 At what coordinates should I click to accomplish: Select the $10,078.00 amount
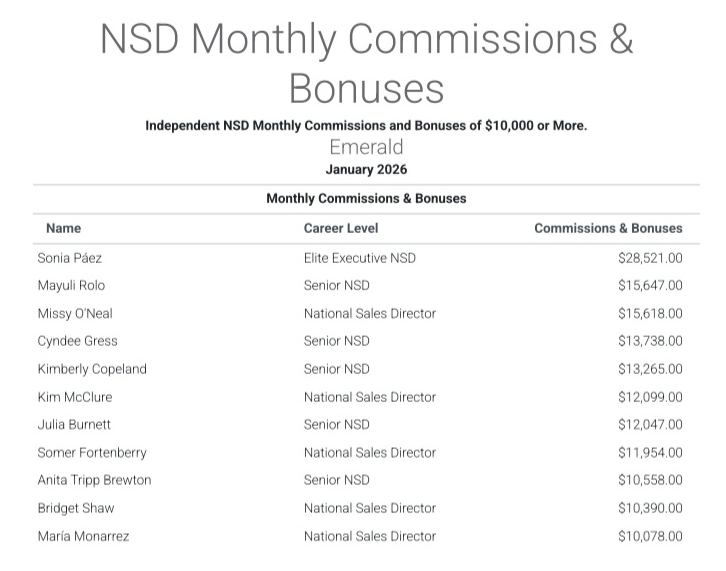pos(650,536)
